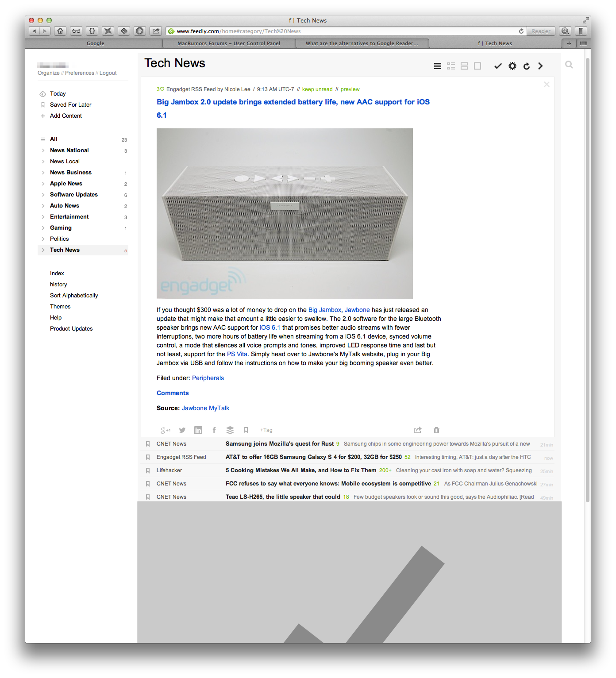This screenshot has height=678, width=616.
Task: Expand the News Business category
Action: pos(43,173)
